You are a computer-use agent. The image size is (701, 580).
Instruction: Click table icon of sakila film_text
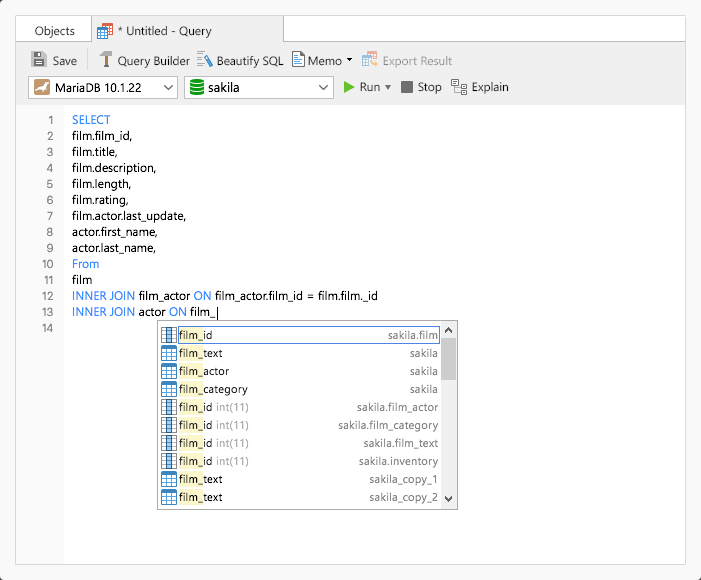point(169,353)
